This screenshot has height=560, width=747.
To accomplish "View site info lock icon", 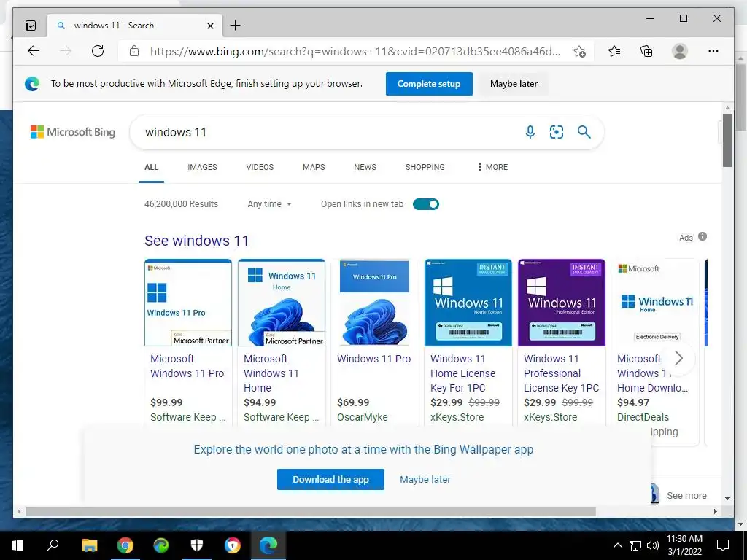I will point(134,51).
